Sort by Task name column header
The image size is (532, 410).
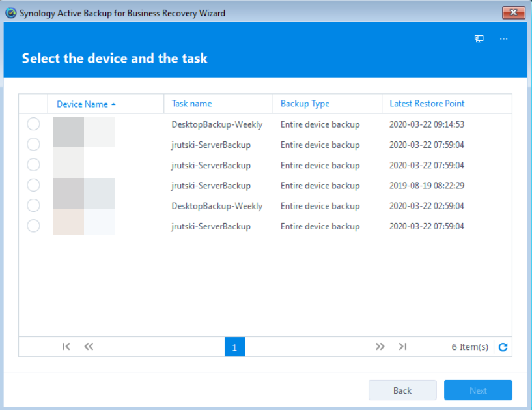point(219,104)
